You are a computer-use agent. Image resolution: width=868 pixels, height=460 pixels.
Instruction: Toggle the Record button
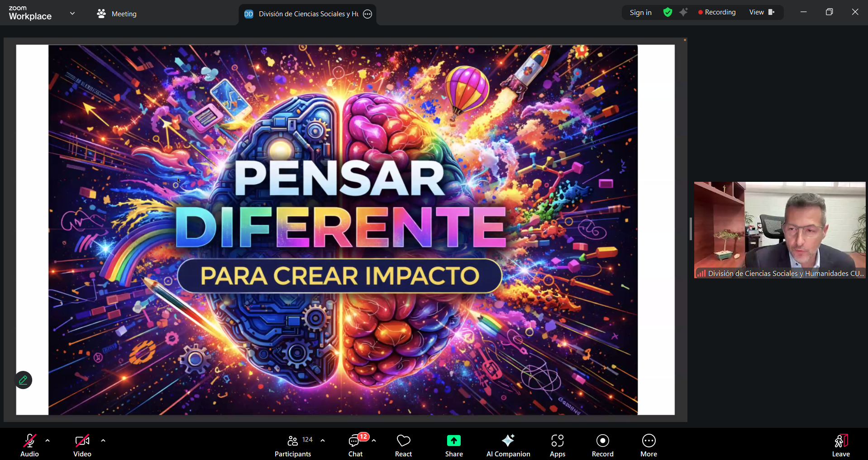pyautogui.click(x=602, y=446)
